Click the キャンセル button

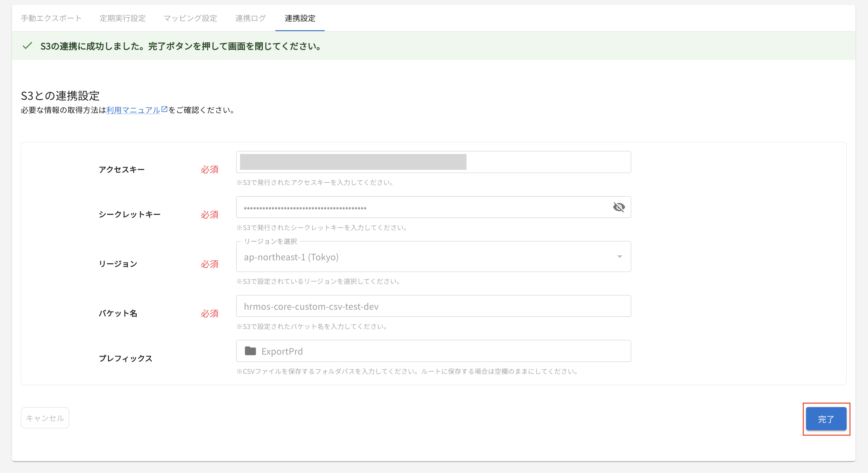tap(45, 418)
